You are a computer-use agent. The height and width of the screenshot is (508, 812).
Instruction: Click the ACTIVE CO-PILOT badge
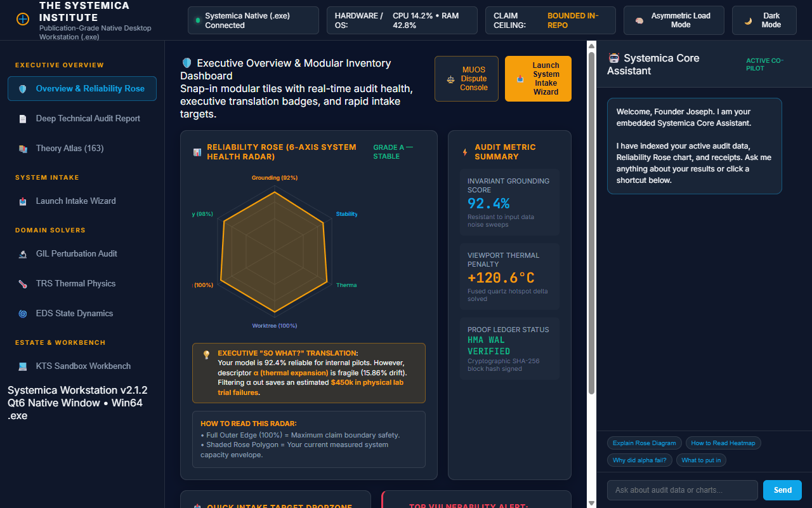pos(765,64)
